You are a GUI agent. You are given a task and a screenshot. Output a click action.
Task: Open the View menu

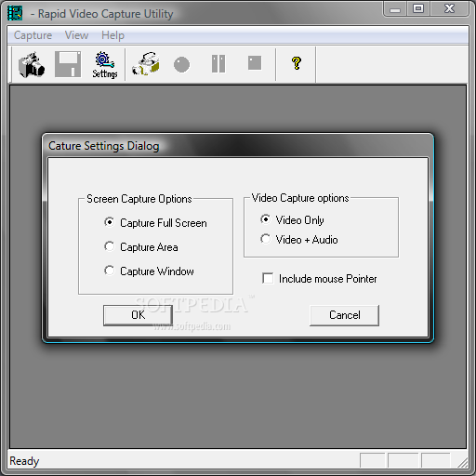[x=76, y=35]
